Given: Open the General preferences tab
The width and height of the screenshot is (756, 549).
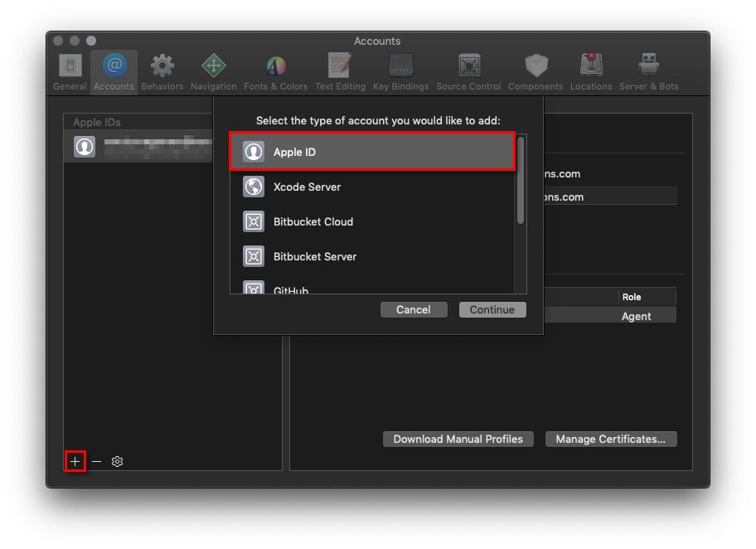Looking at the screenshot, I should pyautogui.click(x=70, y=71).
